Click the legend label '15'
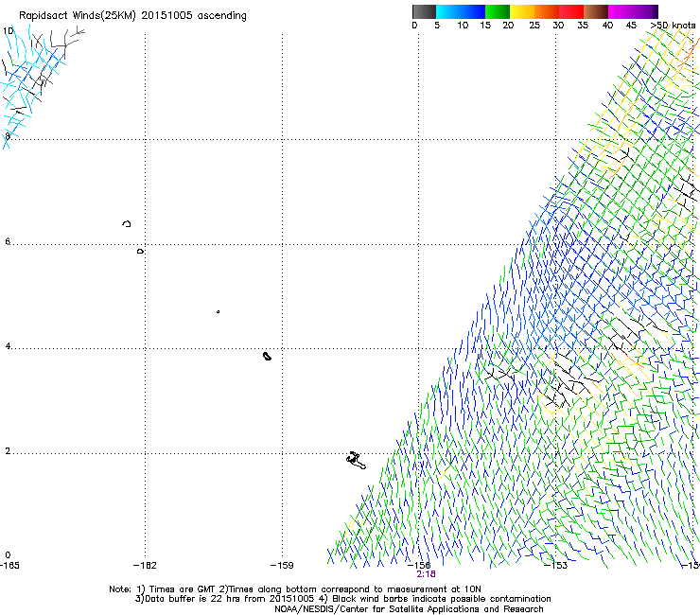Screen dimensions: 700x615 485,26
